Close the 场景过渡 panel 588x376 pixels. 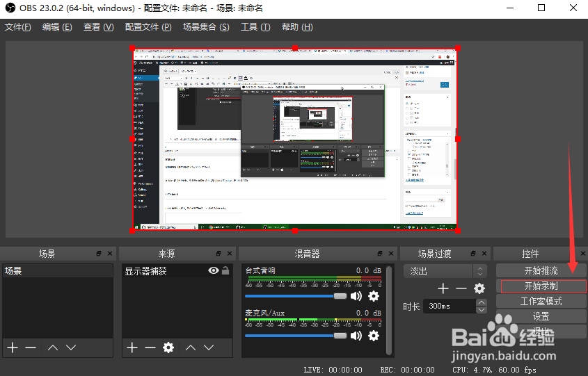tap(484, 254)
